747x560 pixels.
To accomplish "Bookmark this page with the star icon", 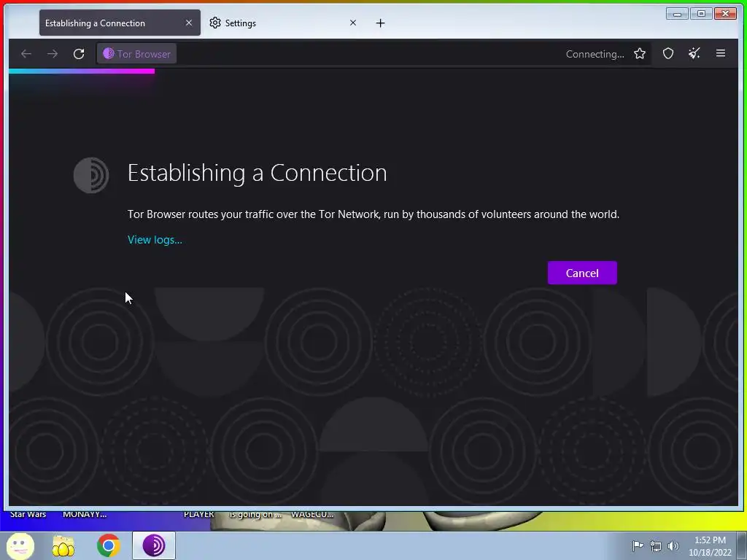I will pyautogui.click(x=640, y=54).
